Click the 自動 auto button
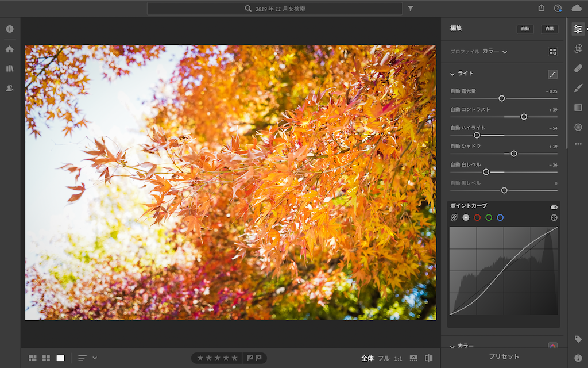Screen dimensions: 588x368 pos(525,29)
